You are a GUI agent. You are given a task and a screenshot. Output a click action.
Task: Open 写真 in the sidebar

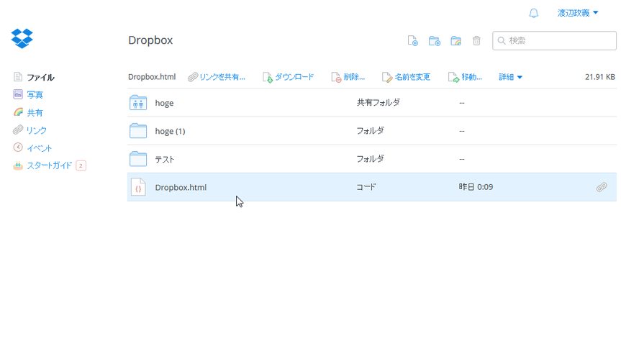pos(35,95)
